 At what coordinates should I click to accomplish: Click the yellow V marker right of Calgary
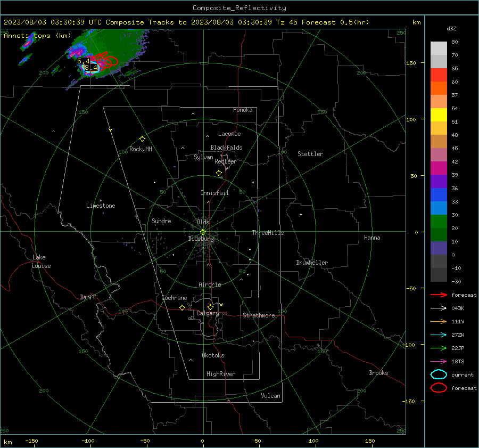click(221, 305)
